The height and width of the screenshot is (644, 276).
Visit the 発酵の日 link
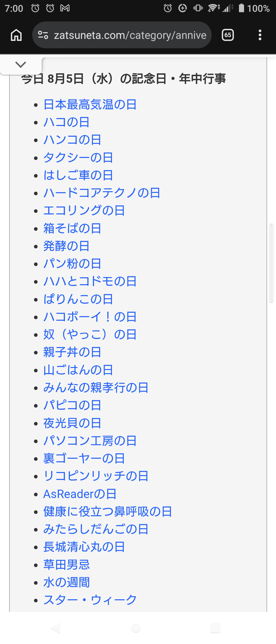(x=66, y=246)
